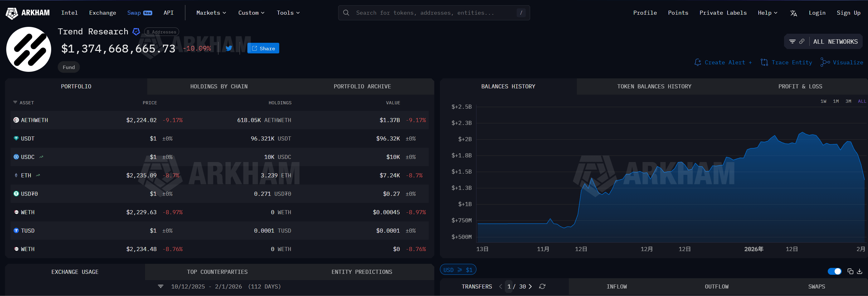Switch to the Inflow tab
The image size is (868, 296).
[x=616, y=286]
